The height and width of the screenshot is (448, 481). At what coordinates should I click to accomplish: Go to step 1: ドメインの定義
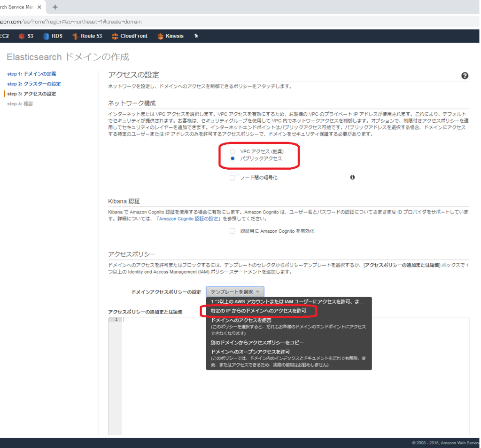(31, 74)
